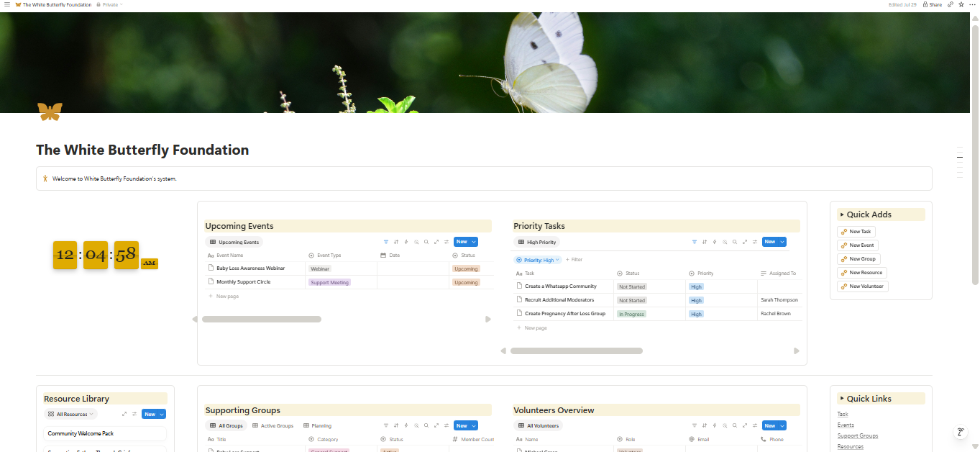
Task: Click the Share button
Action: point(932,4)
